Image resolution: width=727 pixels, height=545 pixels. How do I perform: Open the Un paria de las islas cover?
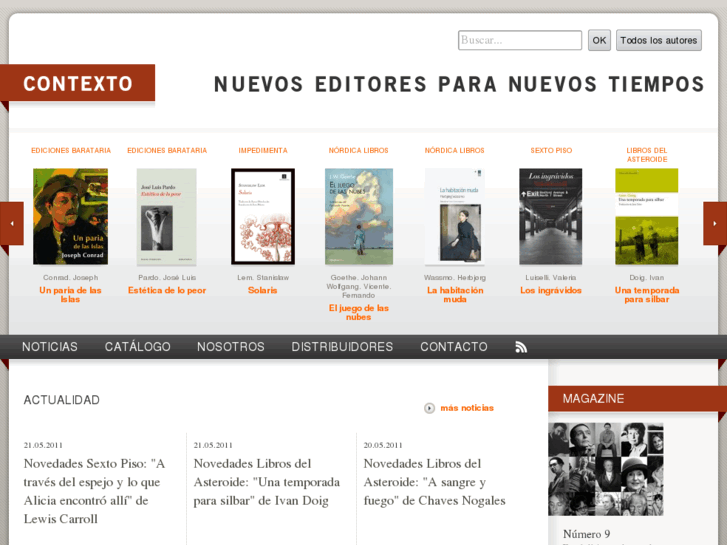(x=70, y=216)
